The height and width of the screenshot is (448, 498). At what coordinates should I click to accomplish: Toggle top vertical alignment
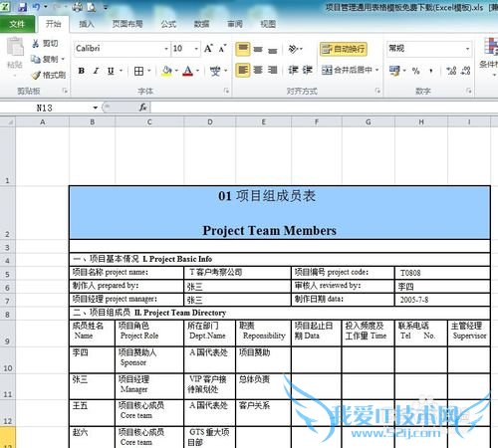[x=243, y=49]
